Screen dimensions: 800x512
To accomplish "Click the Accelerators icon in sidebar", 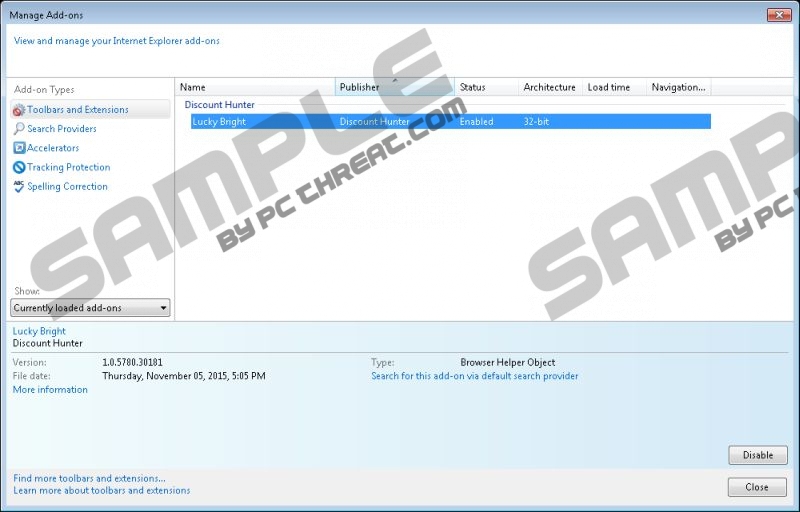I will (x=19, y=148).
